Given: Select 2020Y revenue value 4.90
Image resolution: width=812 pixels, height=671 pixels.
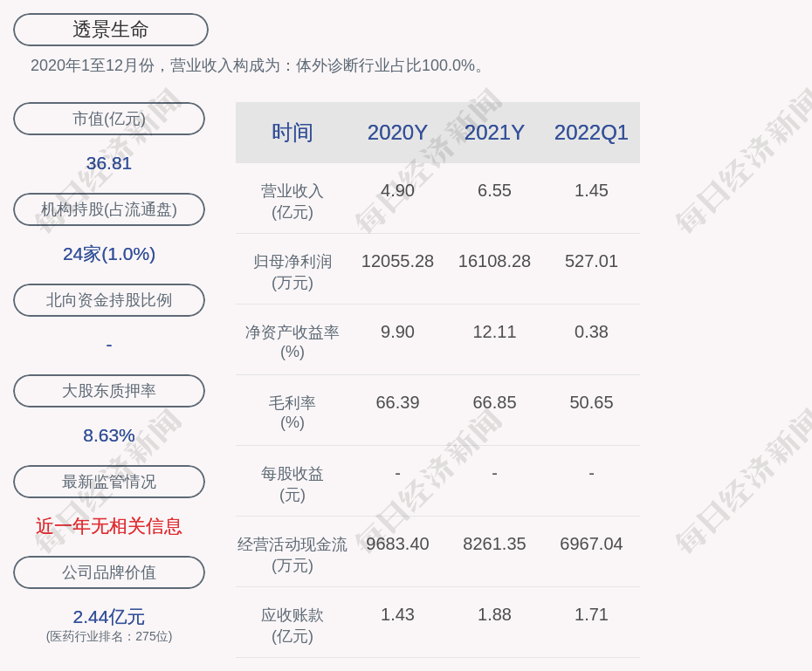Looking at the screenshot, I should click(397, 190).
